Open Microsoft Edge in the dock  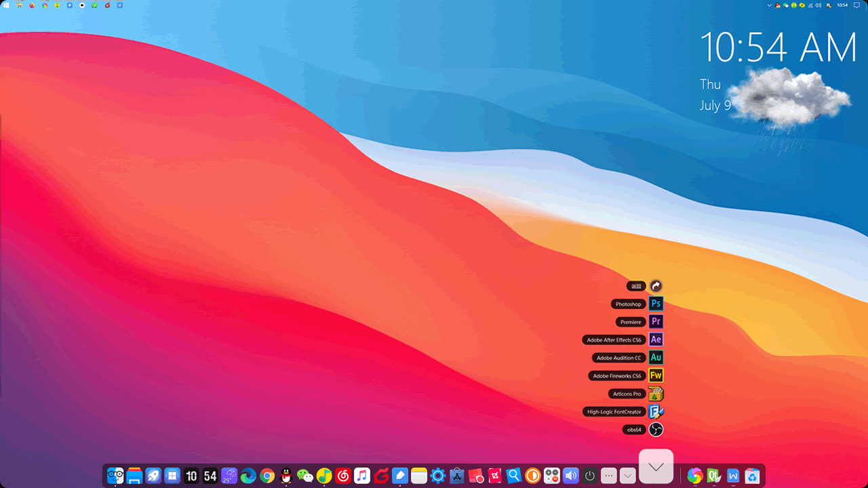tap(248, 476)
